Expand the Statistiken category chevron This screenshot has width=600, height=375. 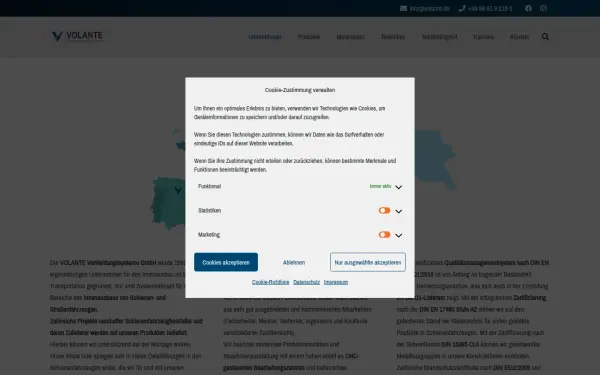398,211
